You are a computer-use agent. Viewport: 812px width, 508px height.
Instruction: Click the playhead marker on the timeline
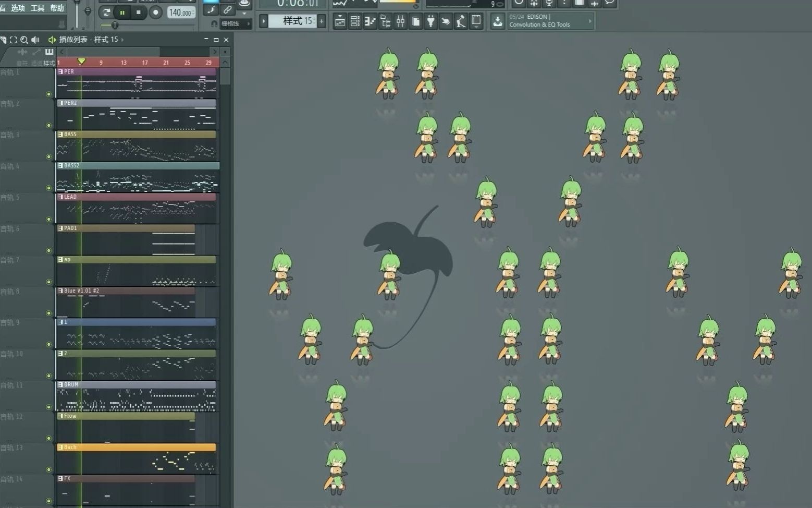81,62
